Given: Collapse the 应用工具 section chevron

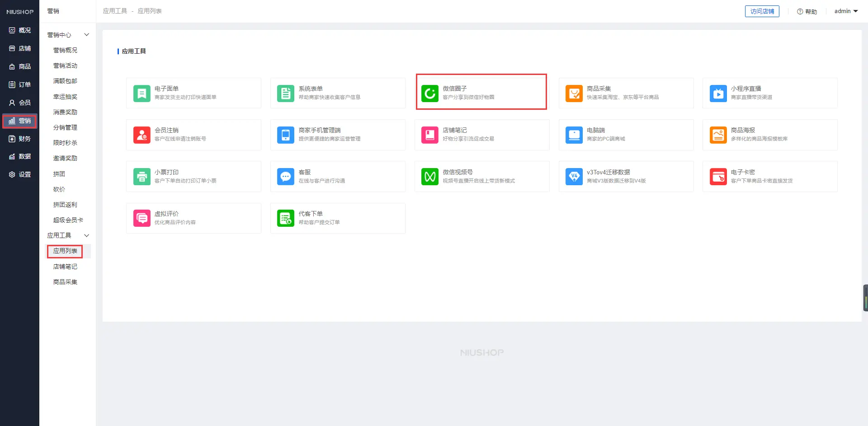Looking at the screenshot, I should point(87,235).
